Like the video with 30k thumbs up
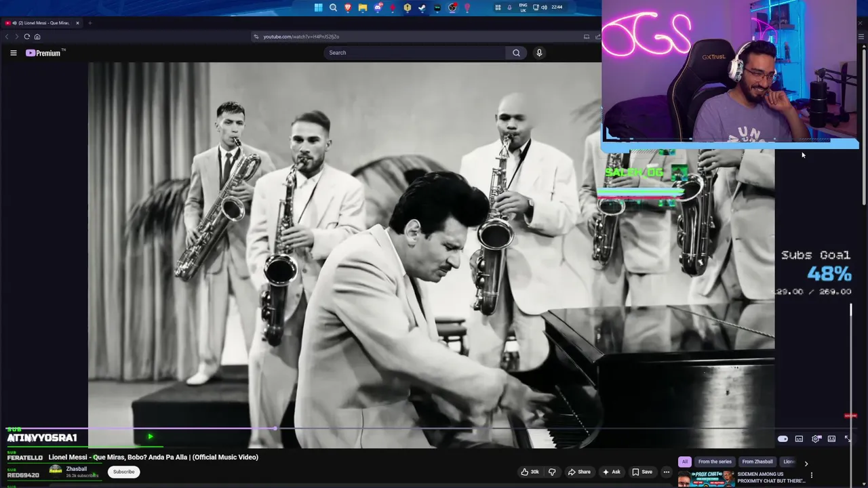Image resolution: width=868 pixels, height=488 pixels. (x=530, y=472)
